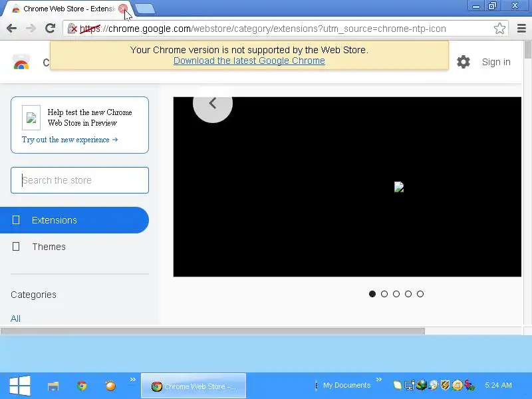Click the Themes square icon
532x399 pixels.
[x=16, y=247]
